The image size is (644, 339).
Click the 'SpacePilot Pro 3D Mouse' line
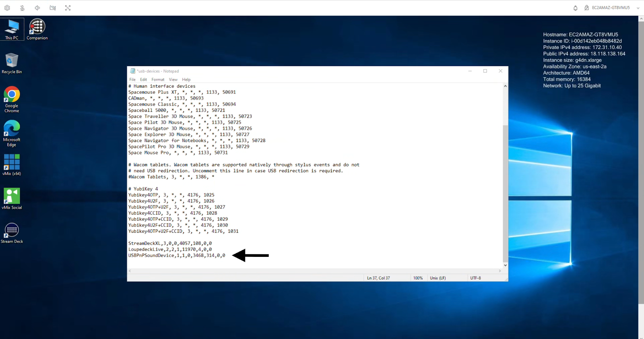point(189,147)
